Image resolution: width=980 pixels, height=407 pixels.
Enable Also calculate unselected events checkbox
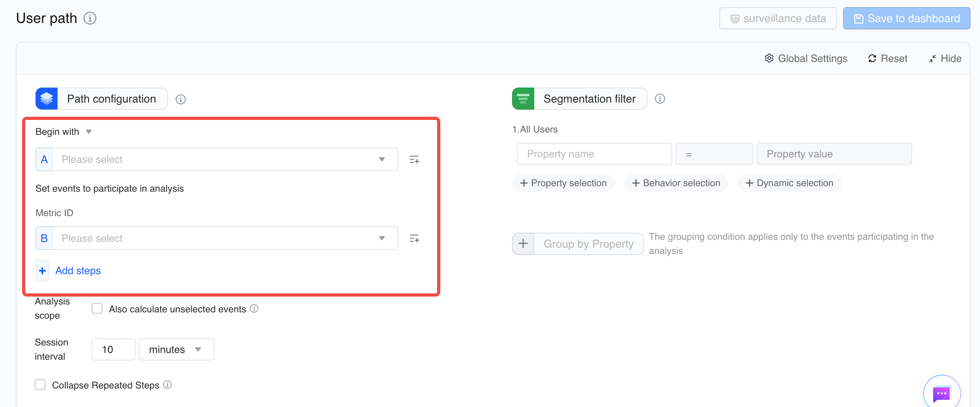click(97, 308)
